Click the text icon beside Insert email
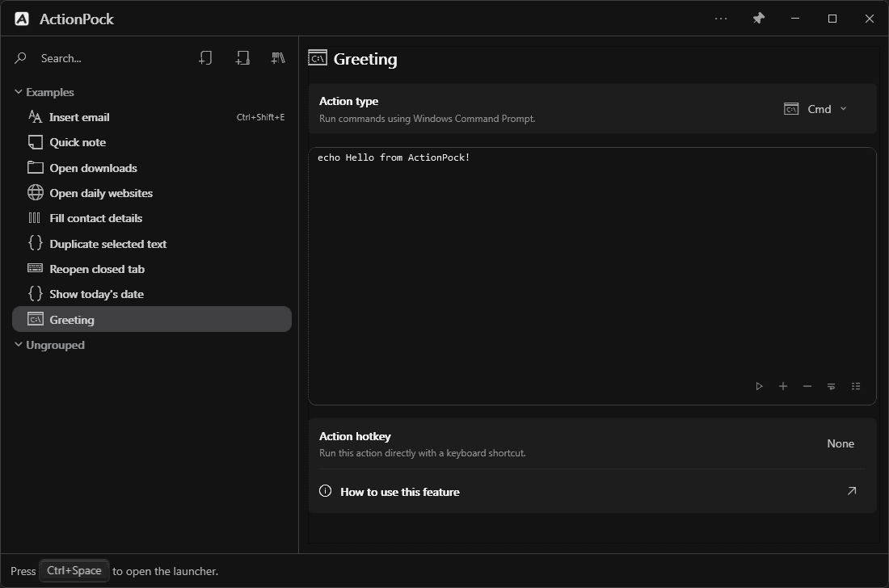Viewport: 889px width, 588px height. coord(35,116)
